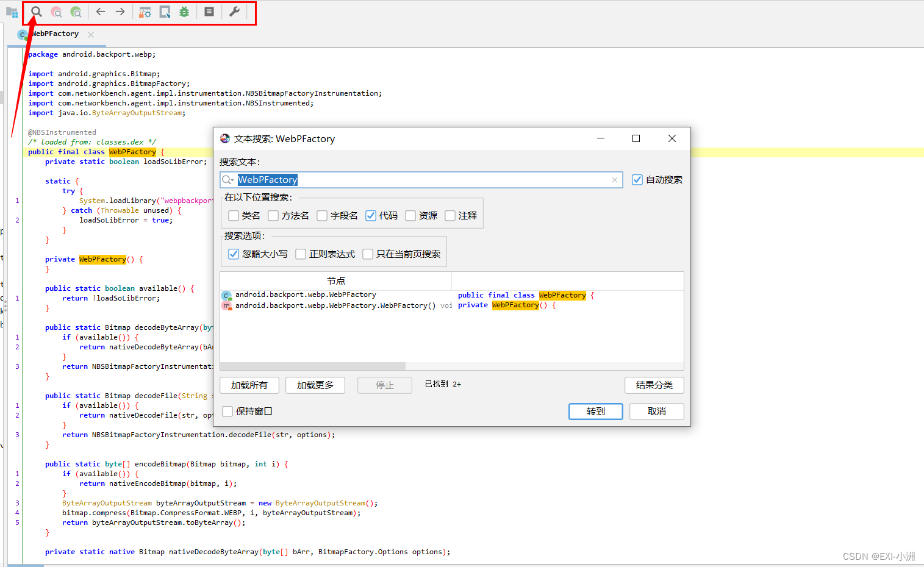This screenshot has width=924, height=567.
Task: Cancel the search dialog with 取消
Action: (657, 412)
